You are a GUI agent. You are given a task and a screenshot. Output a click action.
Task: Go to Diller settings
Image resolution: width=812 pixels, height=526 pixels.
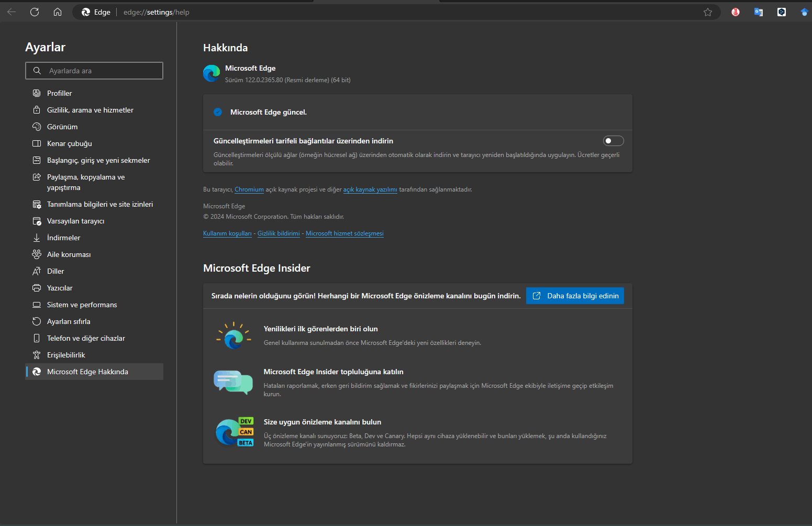coord(94,271)
